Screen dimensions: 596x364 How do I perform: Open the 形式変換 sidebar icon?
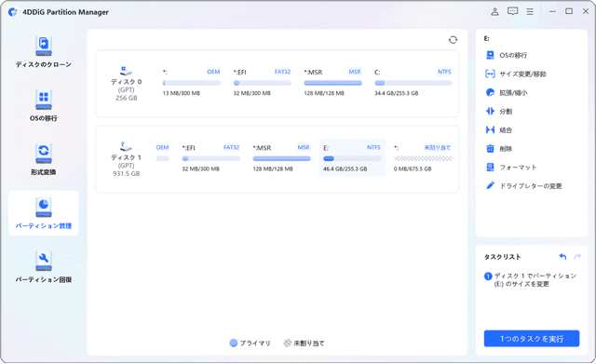point(44,154)
